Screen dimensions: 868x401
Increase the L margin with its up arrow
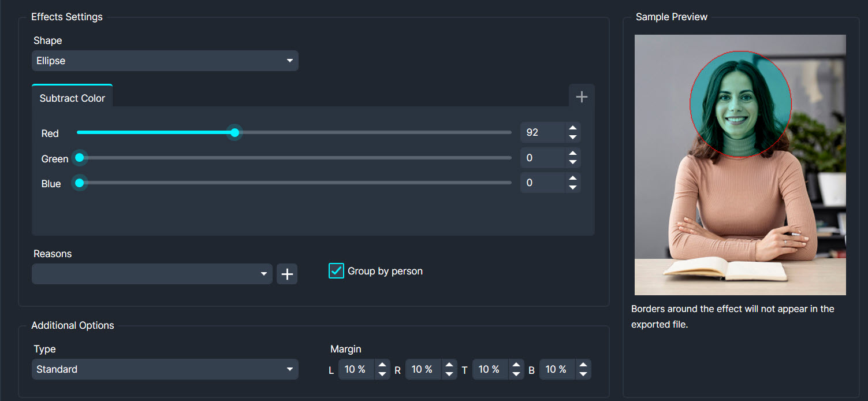(382, 365)
